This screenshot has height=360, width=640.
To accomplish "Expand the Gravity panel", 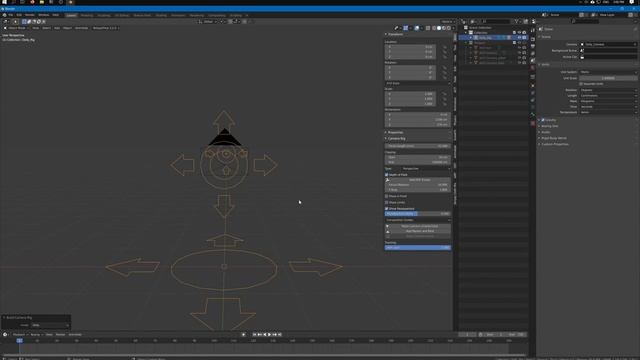I will click(539, 120).
